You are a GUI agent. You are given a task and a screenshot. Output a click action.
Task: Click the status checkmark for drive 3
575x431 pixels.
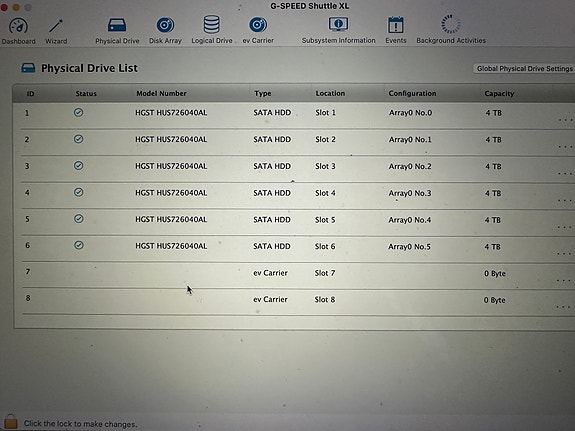coord(78,165)
